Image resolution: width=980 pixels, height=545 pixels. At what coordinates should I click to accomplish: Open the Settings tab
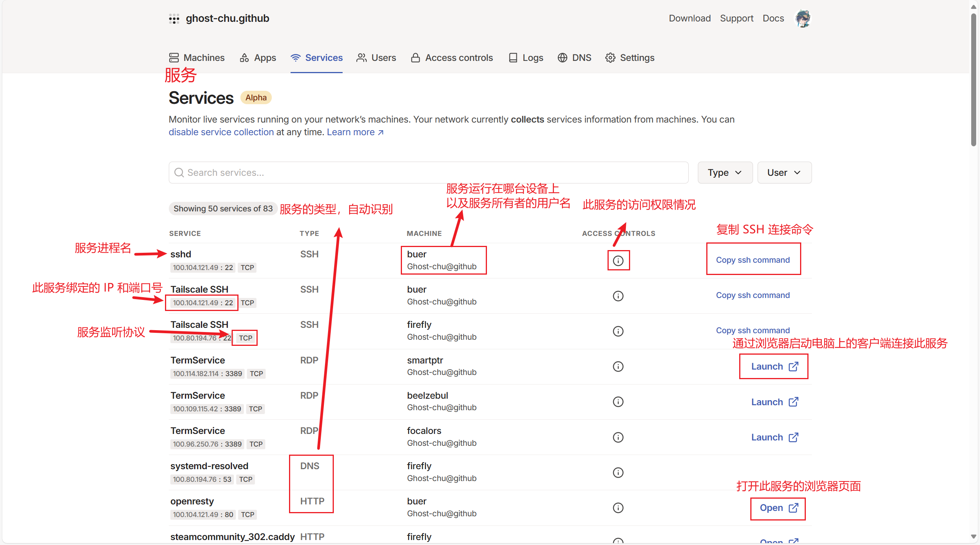pos(630,58)
